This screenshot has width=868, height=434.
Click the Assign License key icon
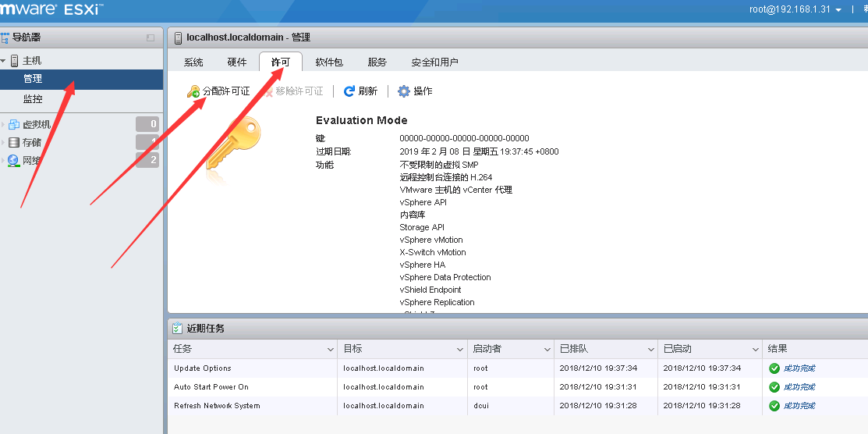coord(193,91)
